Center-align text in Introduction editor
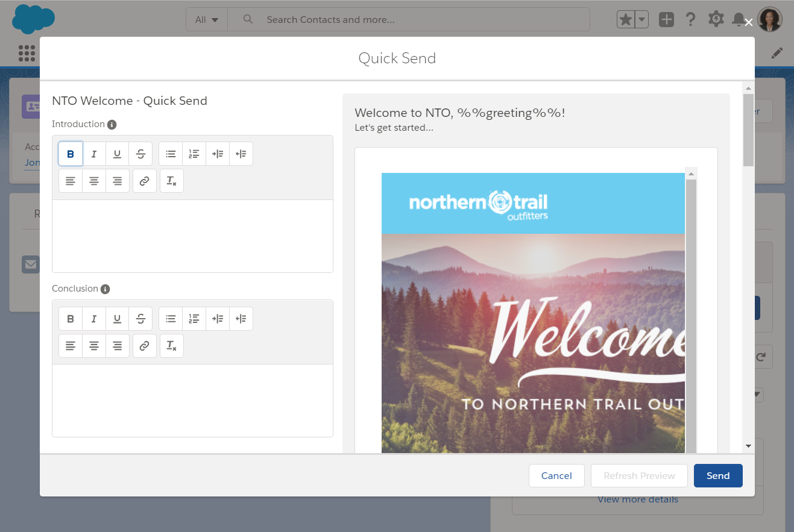 tap(94, 181)
